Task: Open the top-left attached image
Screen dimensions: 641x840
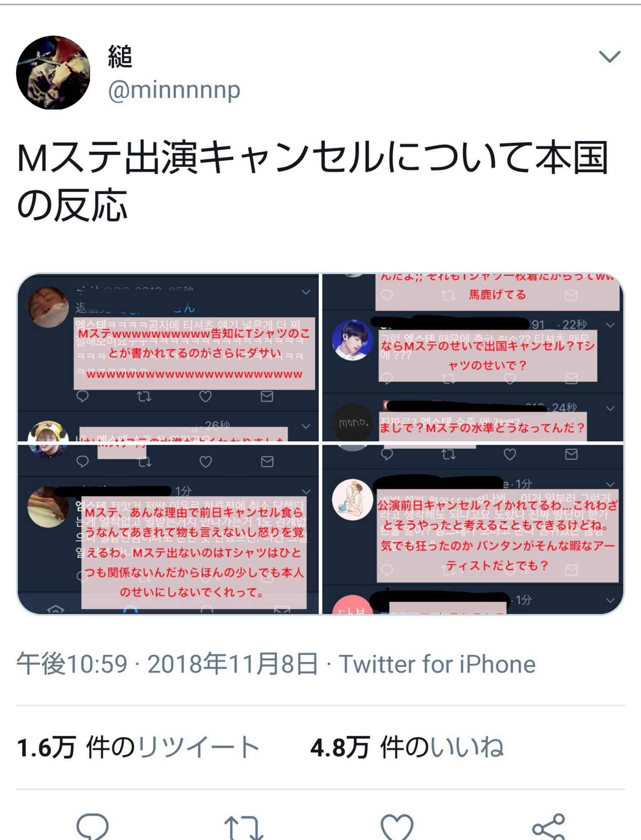Action: pos(168,357)
